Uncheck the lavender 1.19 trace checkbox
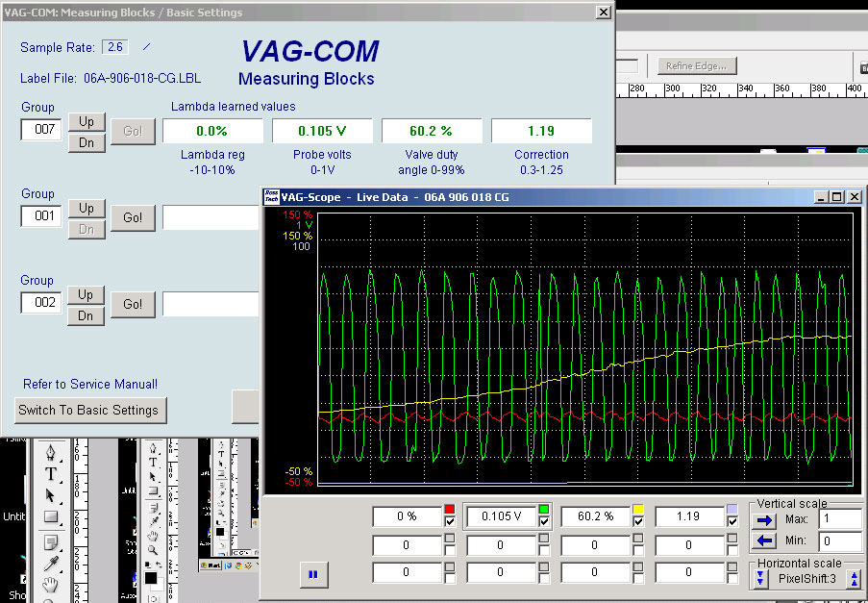868x603 pixels. tap(732, 521)
